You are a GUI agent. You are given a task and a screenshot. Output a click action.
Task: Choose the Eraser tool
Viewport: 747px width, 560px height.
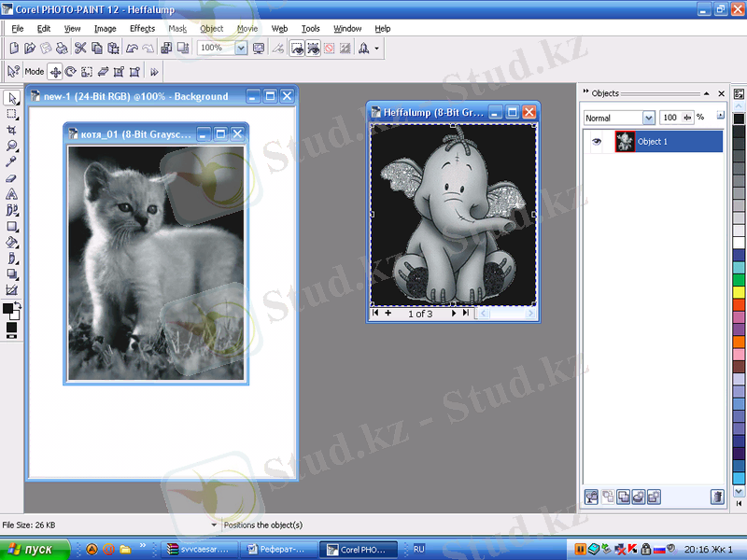pyautogui.click(x=12, y=177)
